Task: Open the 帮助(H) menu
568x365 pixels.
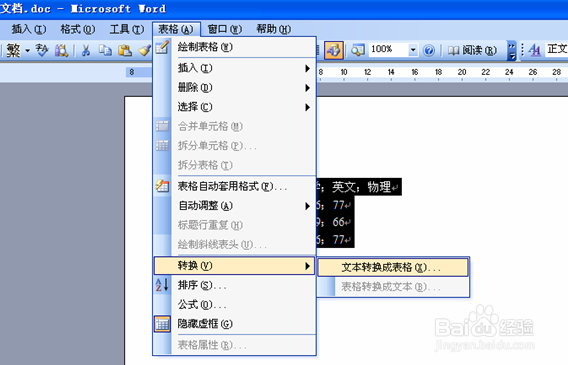Action: (x=273, y=29)
